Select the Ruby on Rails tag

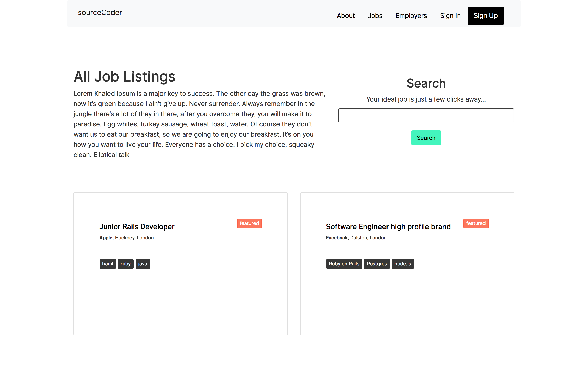[344, 264]
